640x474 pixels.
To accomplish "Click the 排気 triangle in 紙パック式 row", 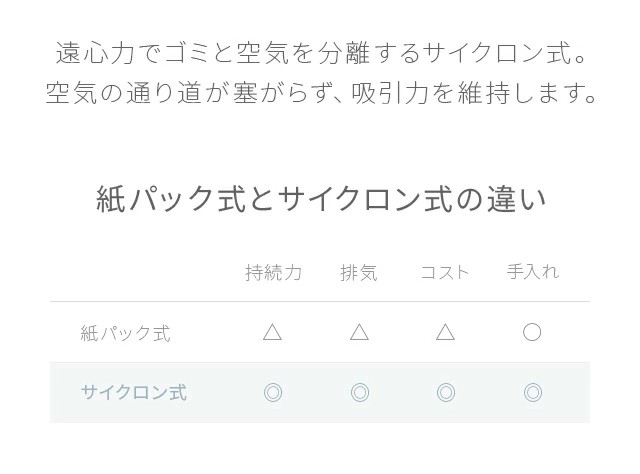I will [x=360, y=332].
